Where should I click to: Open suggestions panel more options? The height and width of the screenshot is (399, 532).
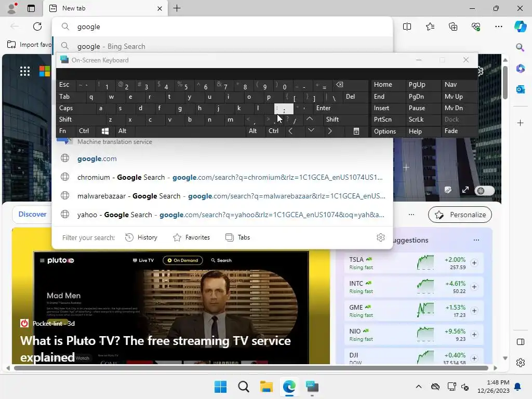(476, 240)
